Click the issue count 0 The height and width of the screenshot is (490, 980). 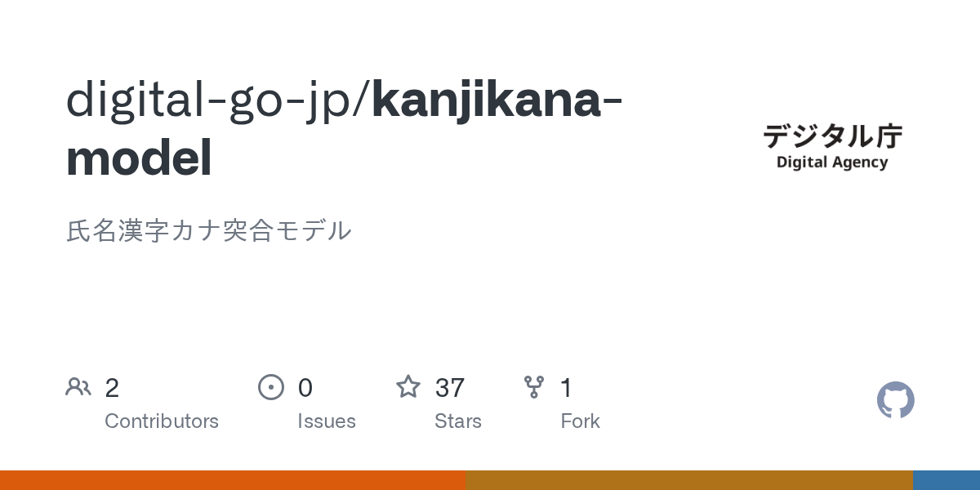pos(305,387)
